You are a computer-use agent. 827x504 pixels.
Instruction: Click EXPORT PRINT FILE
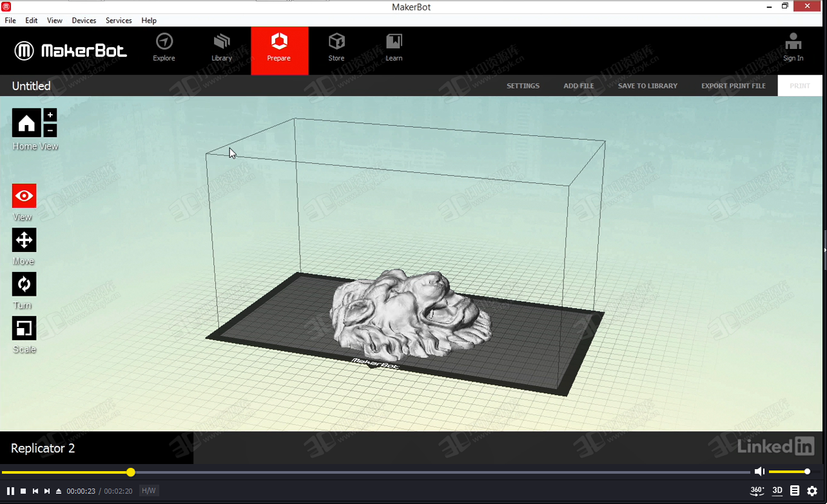pyautogui.click(x=734, y=86)
